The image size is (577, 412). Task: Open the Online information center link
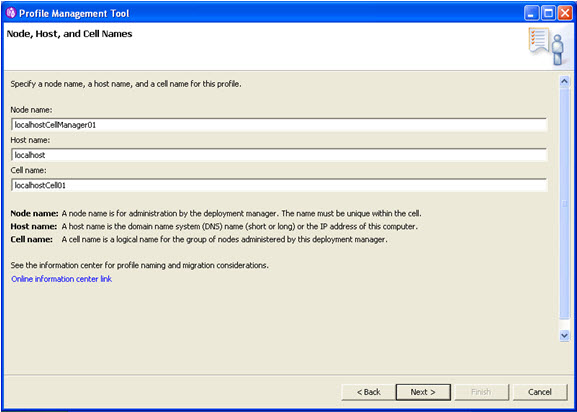(61, 279)
